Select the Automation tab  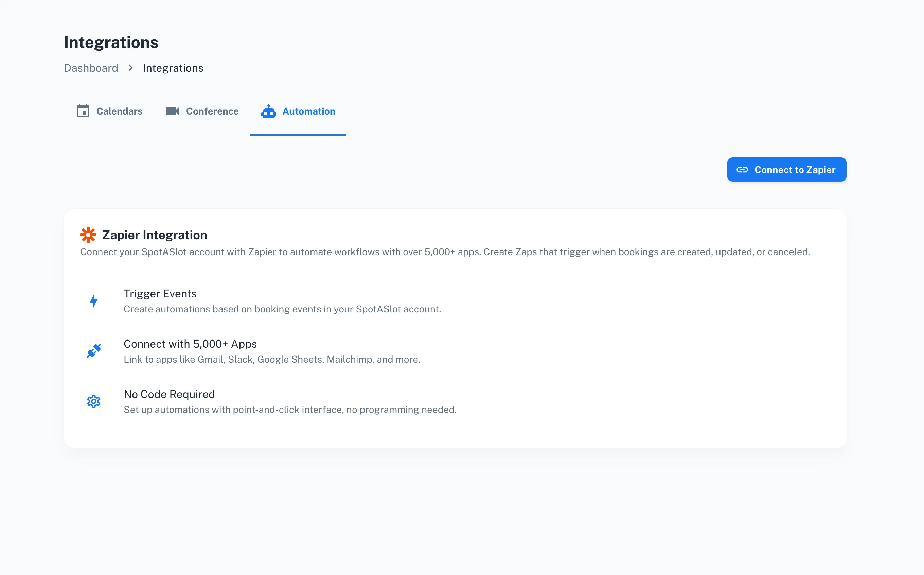coord(308,111)
